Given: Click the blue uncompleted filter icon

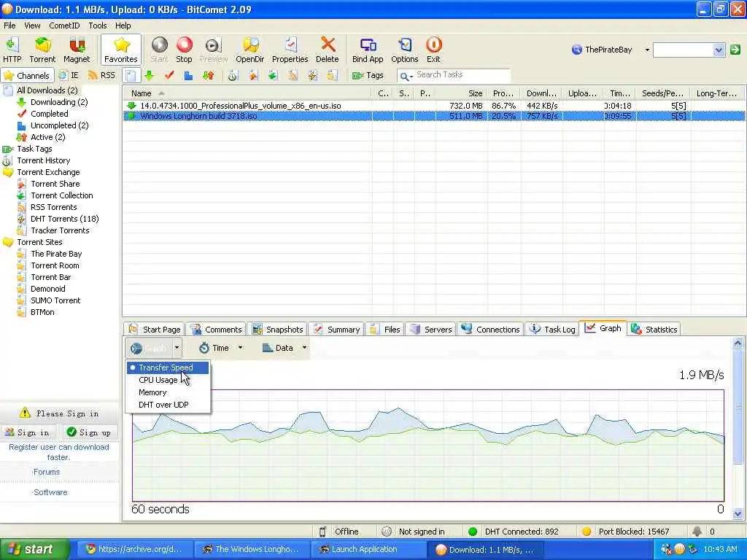Looking at the screenshot, I should (x=188, y=75).
